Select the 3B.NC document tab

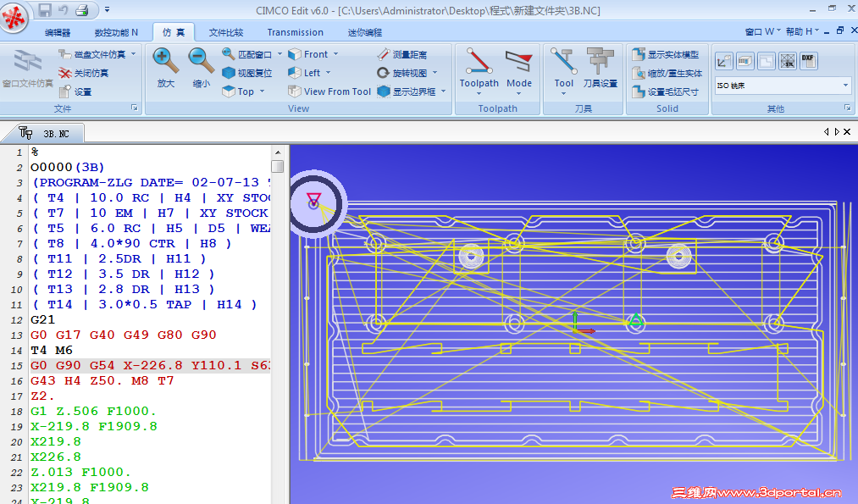point(44,133)
